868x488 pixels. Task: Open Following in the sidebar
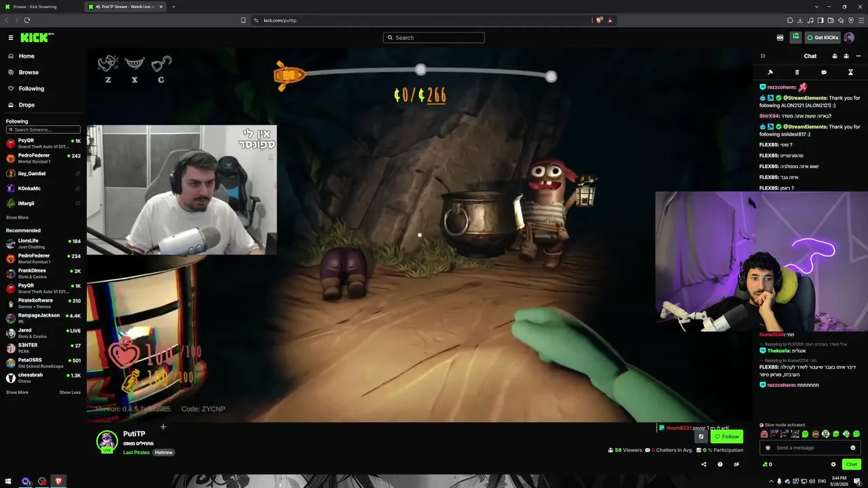pyautogui.click(x=31, y=89)
